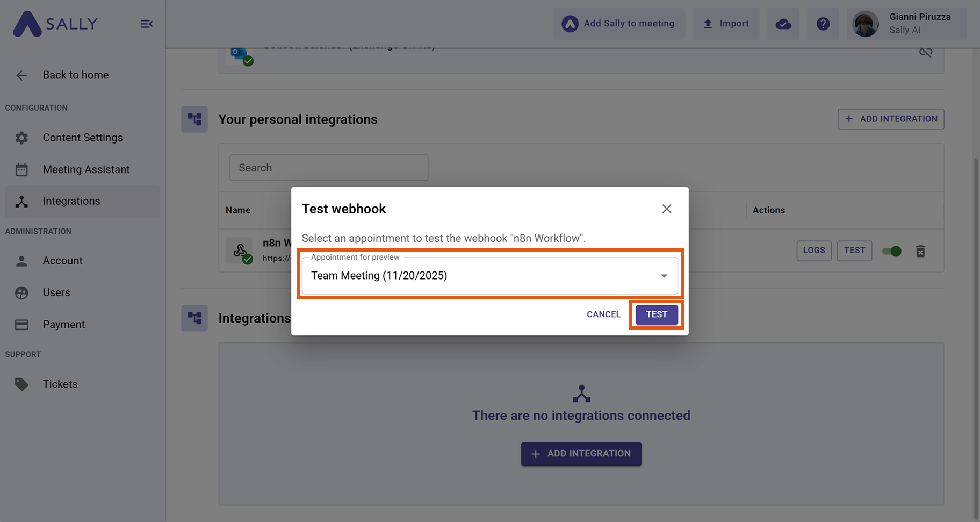Viewport: 980px width, 522px height.
Task: Click the unlink icon for Outlook calendar
Action: click(x=925, y=52)
